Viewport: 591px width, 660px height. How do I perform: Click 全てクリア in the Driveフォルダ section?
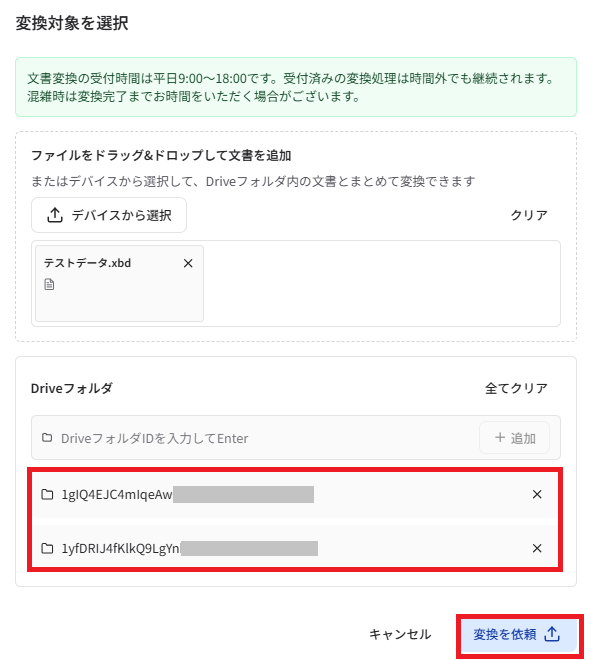[516, 388]
